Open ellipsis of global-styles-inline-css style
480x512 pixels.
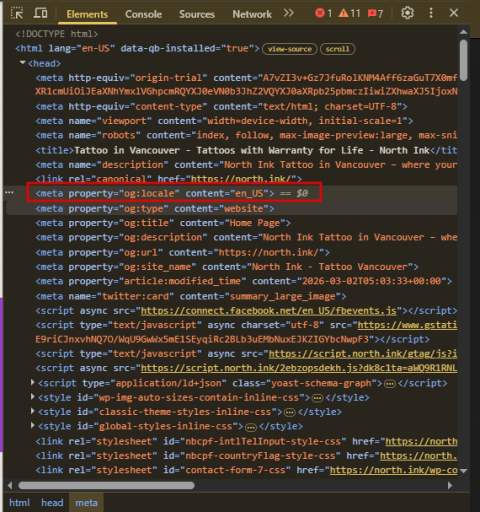[251, 427]
